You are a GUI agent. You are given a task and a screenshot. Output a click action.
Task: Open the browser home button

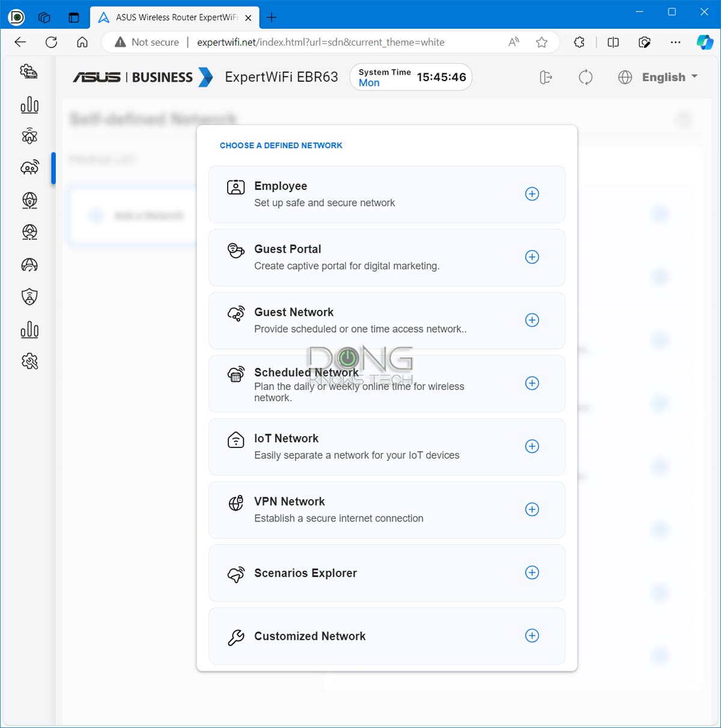pyautogui.click(x=82, y=42)
